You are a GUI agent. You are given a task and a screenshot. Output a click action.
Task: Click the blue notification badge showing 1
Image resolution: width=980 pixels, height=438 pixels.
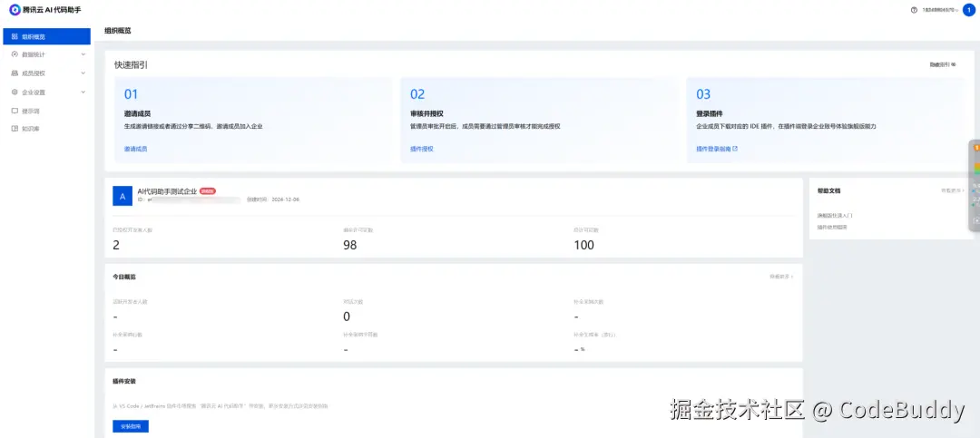(x=969, y=10)
